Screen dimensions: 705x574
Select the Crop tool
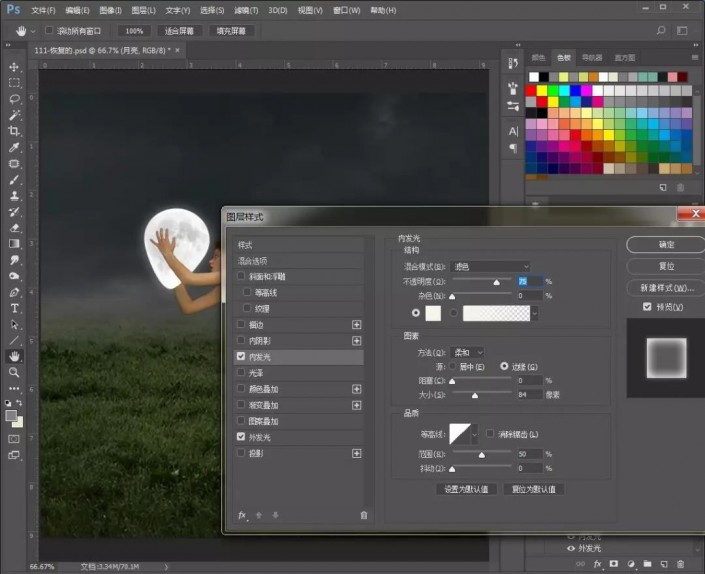click(x=14, y=131)
